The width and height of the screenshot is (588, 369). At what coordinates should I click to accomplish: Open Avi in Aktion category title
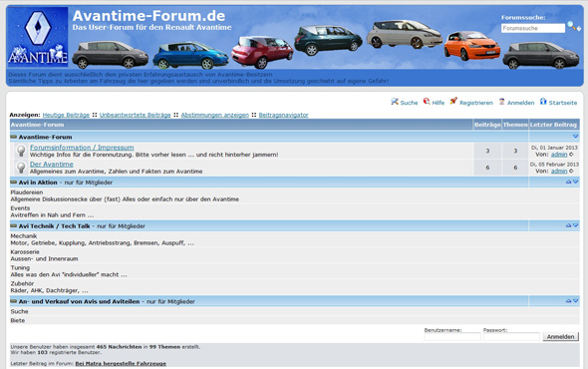pyautogui.click(x=38, y=183)
